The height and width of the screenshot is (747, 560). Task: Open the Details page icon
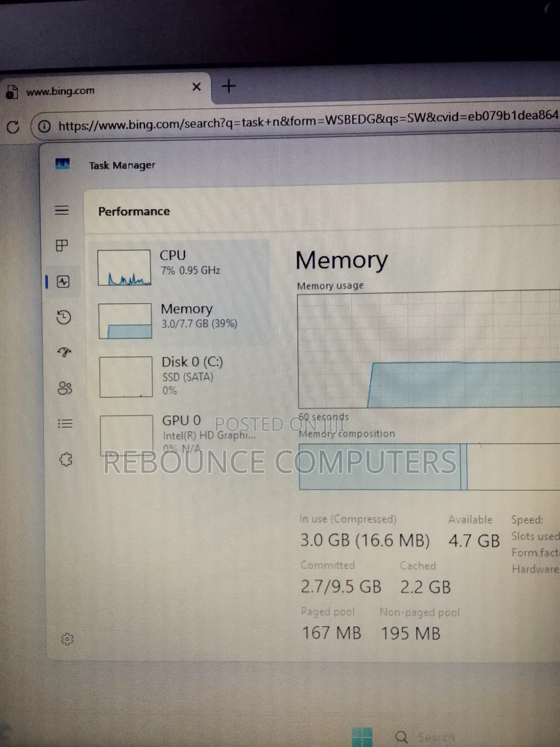pyautogui.click(x=65, y=423)
